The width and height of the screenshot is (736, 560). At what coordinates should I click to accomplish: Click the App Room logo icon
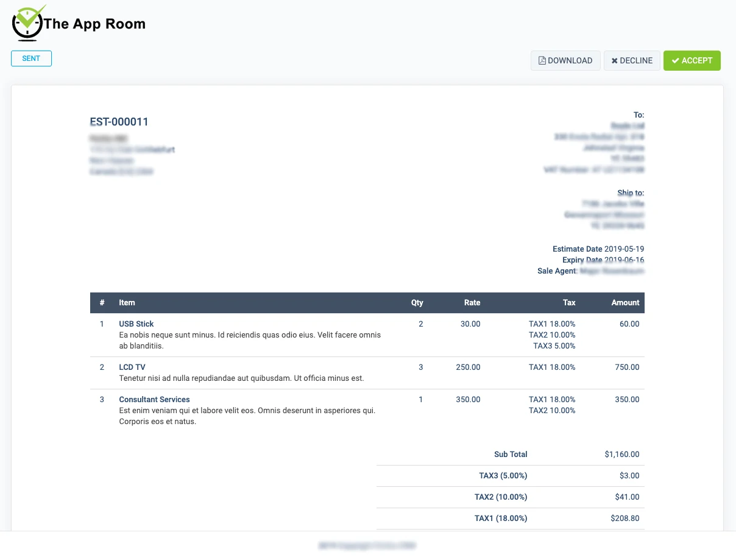point(29,23)
